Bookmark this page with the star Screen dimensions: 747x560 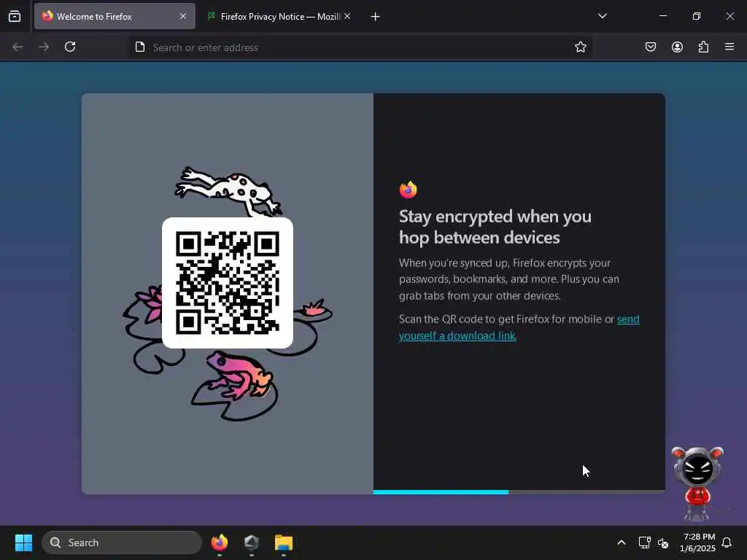tap(580, 47)
